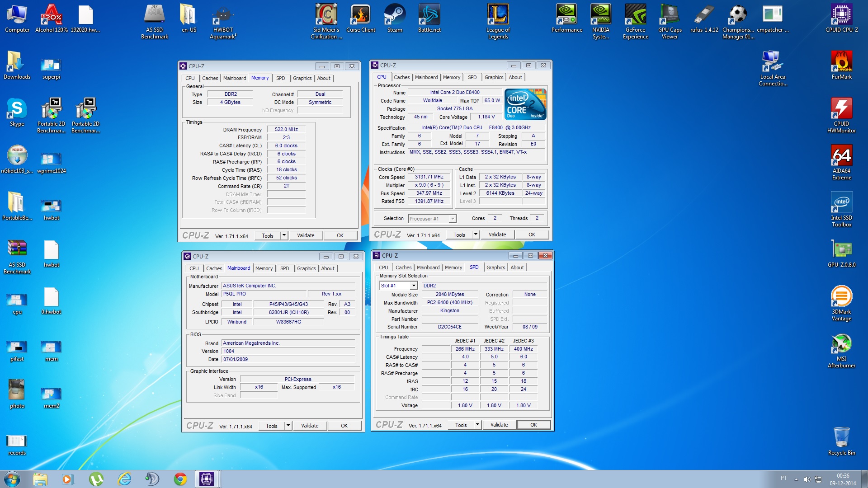Click the PT language indicator in taskbar
Viewport: 868px width, 488px height.
[x=783, y=478]
